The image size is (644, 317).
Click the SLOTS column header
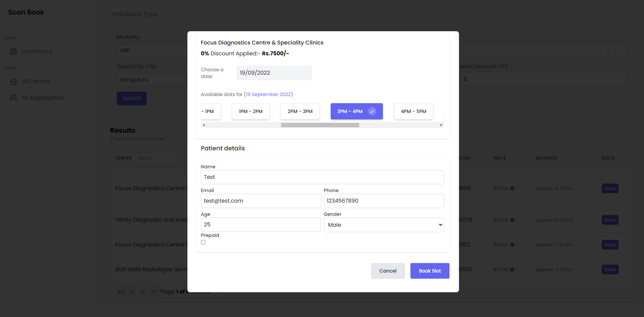(608, 158)
